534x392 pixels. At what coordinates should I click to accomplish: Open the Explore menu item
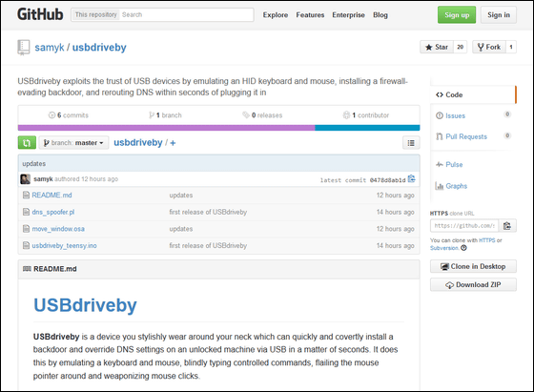pos(276,15)
